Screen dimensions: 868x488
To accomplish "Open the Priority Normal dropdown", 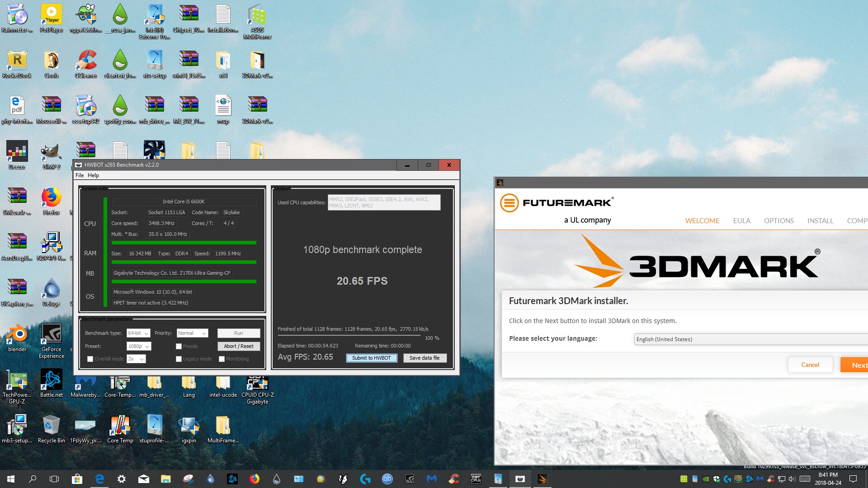I will point(192,333).
